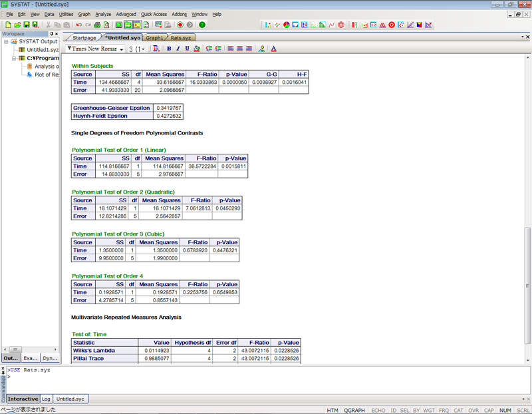Open help with the green question mark
Viewport: 532px width, 414px height.
(x=202, y=25)
